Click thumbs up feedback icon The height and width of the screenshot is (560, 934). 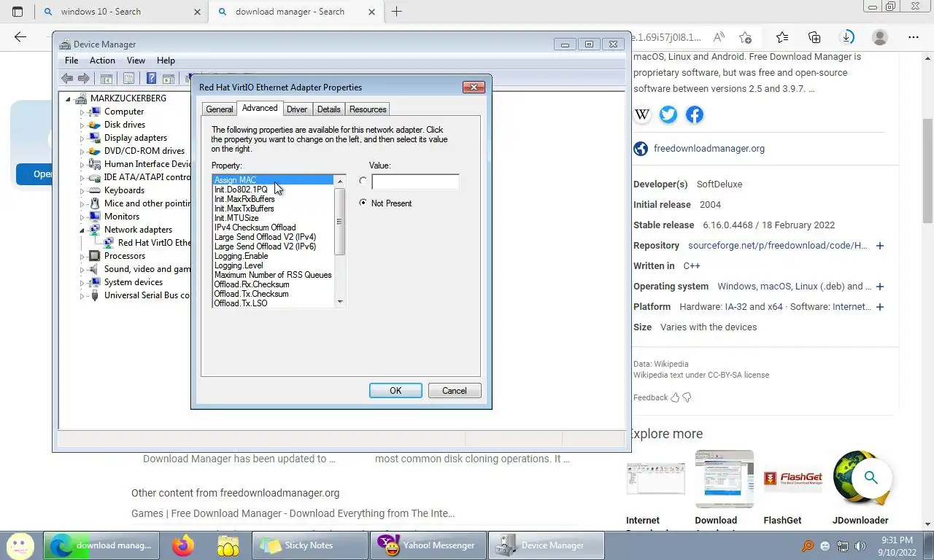[x=675, y=397]
